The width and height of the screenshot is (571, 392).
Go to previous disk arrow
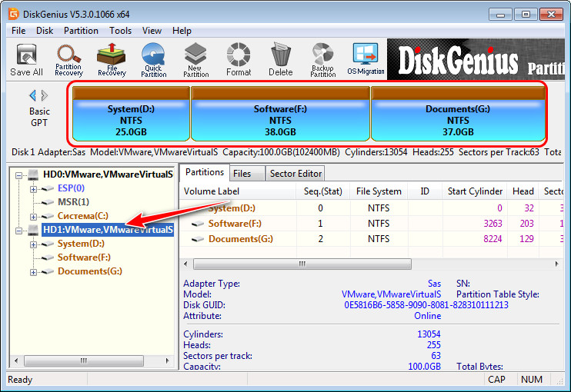(33, 95)
